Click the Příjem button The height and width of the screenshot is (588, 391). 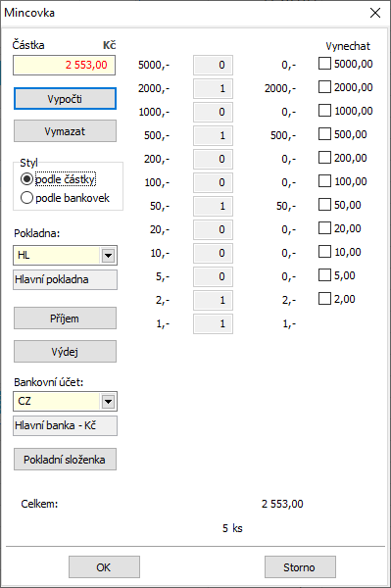pyautogui.click(x=65, y=318)
